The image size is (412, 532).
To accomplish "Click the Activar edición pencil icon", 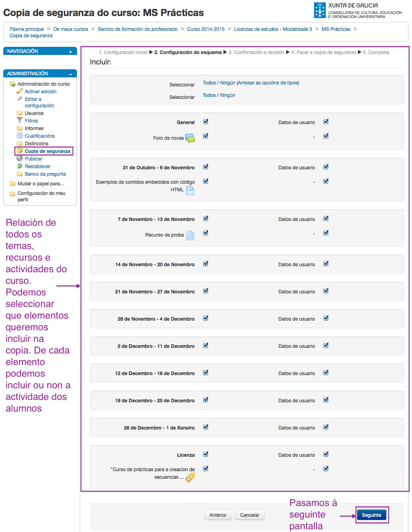I will [x=20, y=91].
